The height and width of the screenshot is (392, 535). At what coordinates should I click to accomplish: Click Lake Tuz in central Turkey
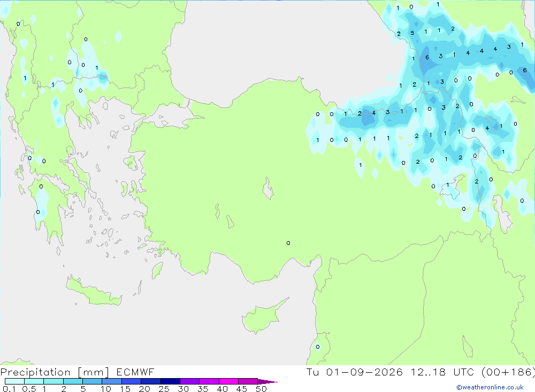[x=268, y=188]
